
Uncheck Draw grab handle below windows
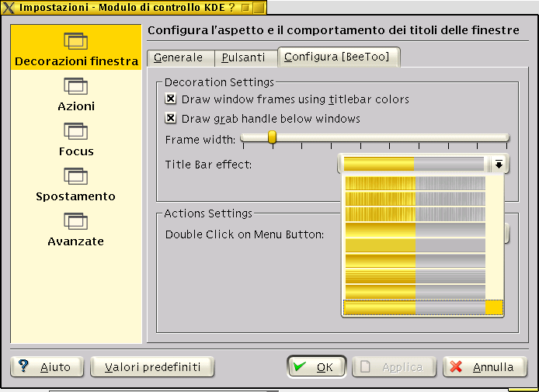click(x=171, y=118)
